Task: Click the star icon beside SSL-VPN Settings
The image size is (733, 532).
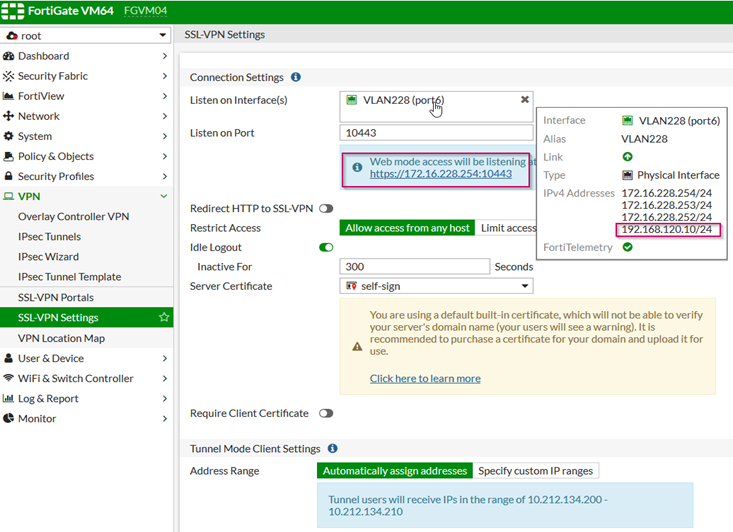Action: (x=164, y=318)
